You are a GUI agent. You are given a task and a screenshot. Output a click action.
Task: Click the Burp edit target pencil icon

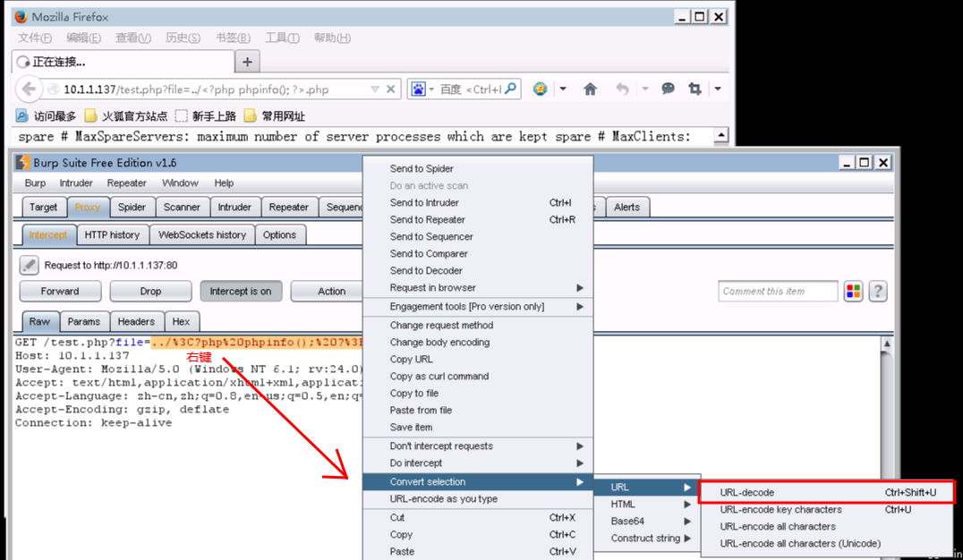pyautogui.click(x=29, y=265)
